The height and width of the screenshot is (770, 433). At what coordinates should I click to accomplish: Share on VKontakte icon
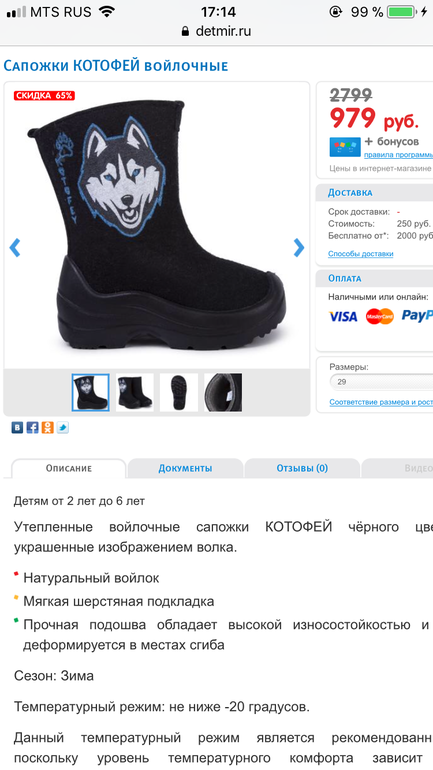(x=17, y=428)
